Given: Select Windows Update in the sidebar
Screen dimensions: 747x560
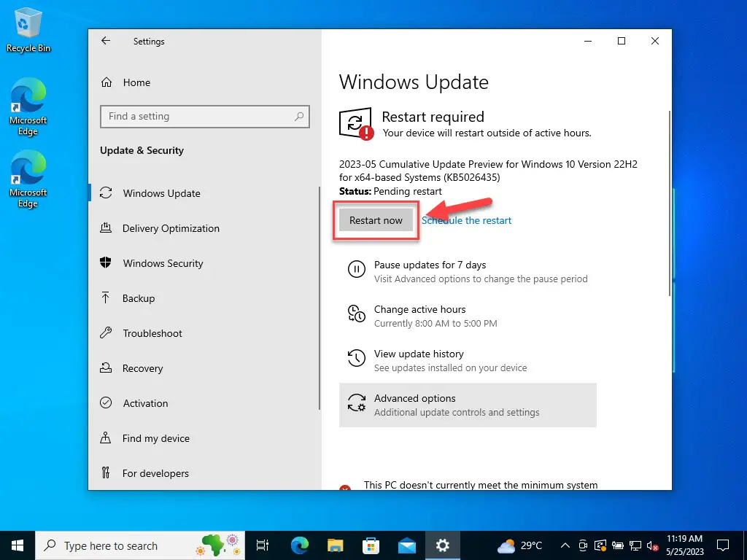Looking at the screenshot, I should [x=204, y=193].
